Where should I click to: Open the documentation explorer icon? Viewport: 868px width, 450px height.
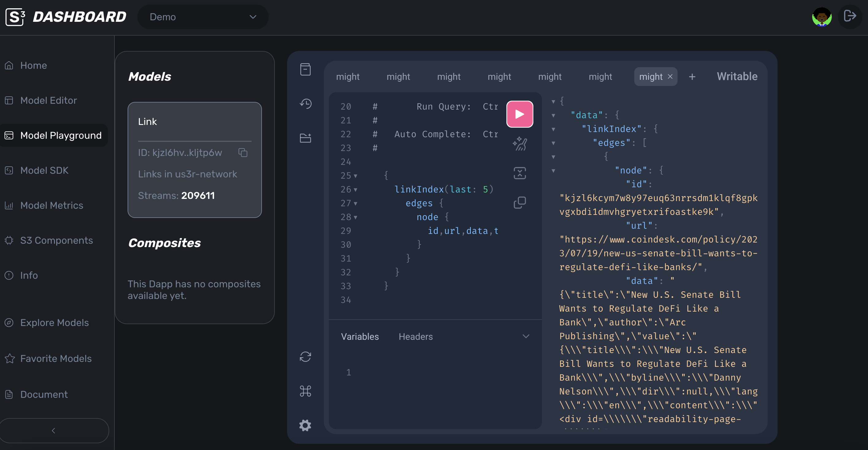tap(305, 69)
